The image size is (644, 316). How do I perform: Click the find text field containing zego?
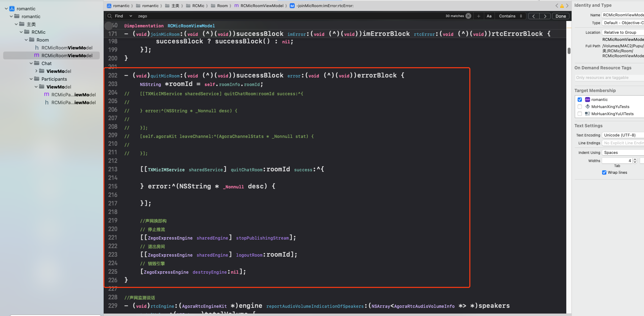(284, 16)
